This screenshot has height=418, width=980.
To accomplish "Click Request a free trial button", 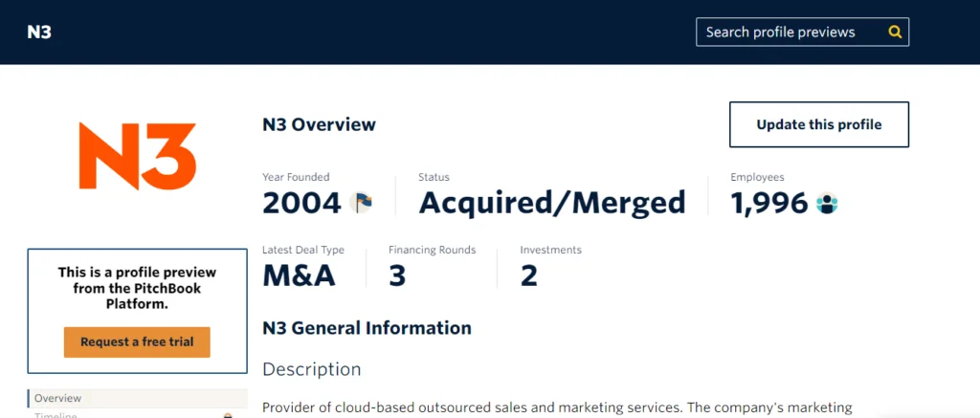I will click(x=137, y=341).
